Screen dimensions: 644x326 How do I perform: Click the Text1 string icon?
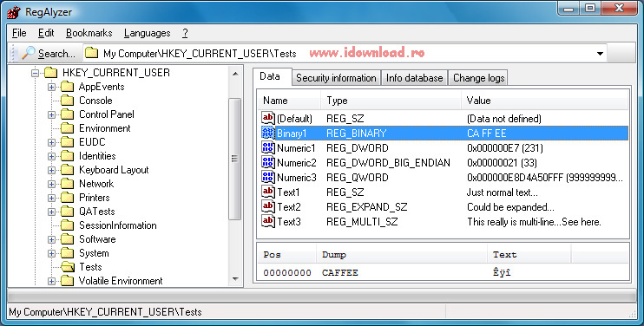[268, 192]
